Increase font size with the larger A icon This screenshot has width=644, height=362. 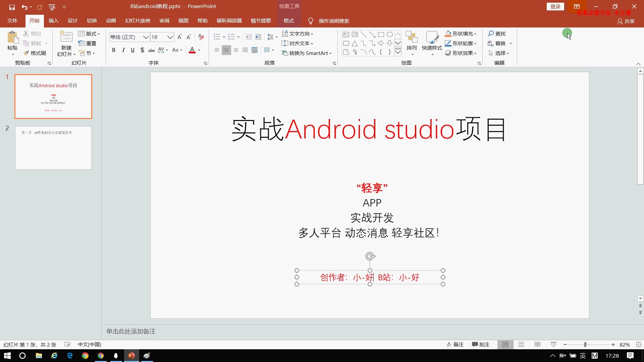[x=180, y=37]
